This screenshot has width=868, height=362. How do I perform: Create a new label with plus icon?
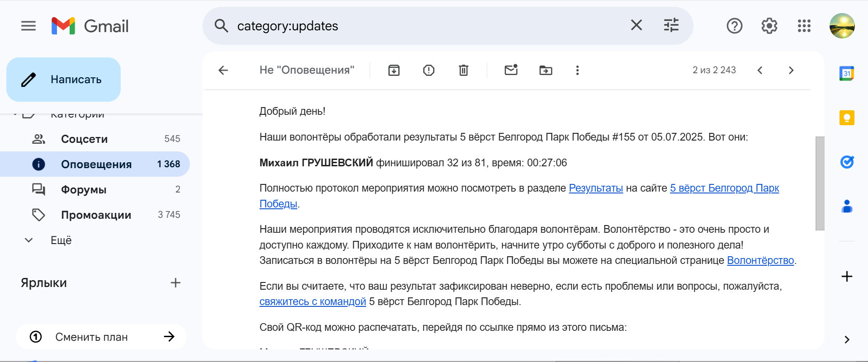tap(175, 283)
